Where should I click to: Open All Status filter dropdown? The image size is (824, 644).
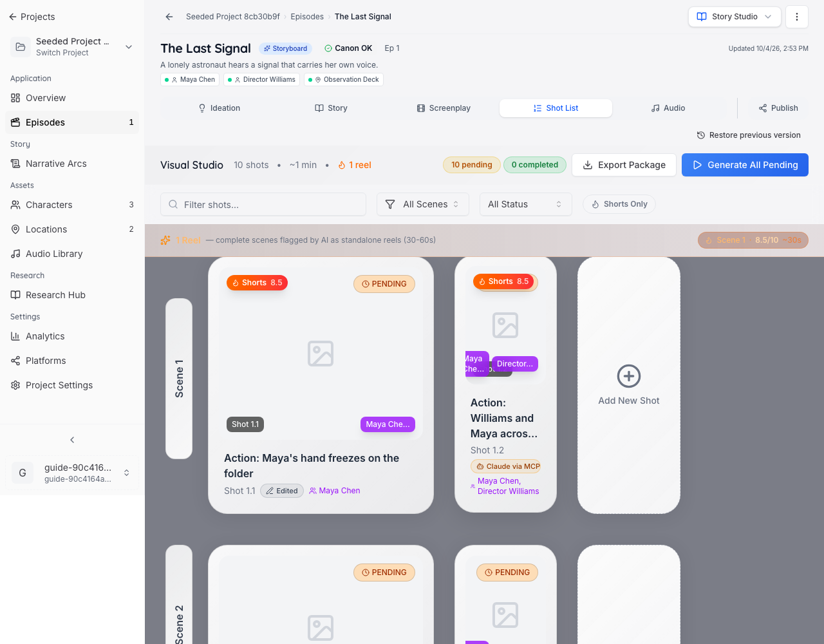(526, 204)
